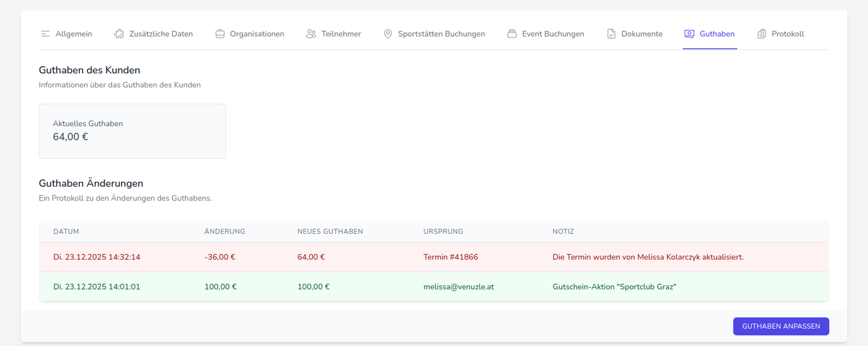Screen dimensions: 868x346
Task: Open the Event Buchungen tab
Action: coord(546,33)
